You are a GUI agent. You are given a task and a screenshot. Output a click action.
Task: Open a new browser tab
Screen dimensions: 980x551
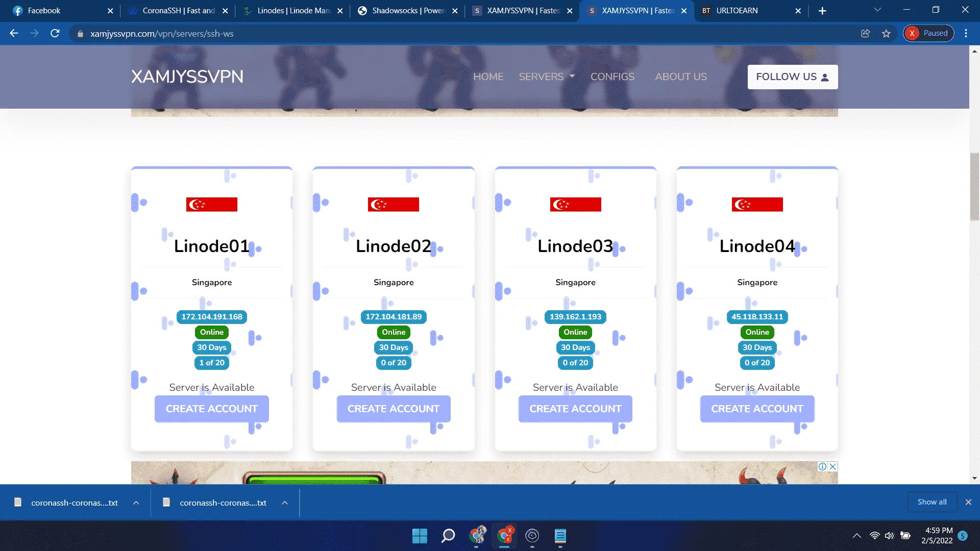tap(822, 11)
